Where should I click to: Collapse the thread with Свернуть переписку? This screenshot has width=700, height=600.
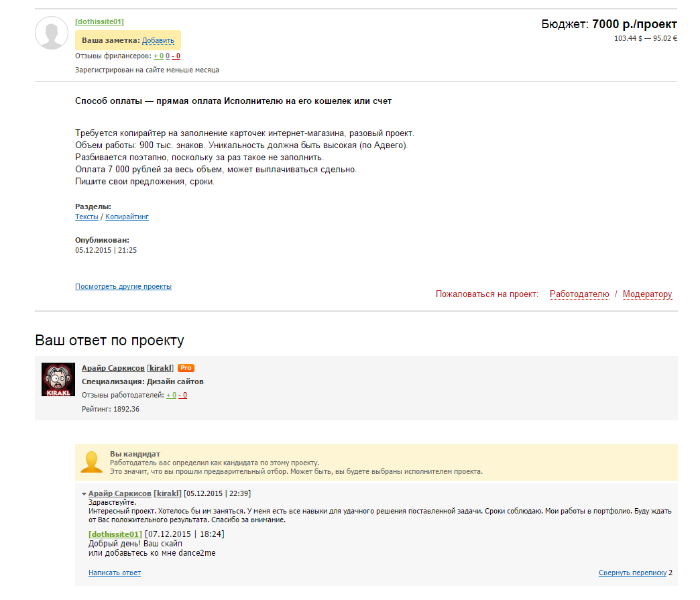click(632, 573)
